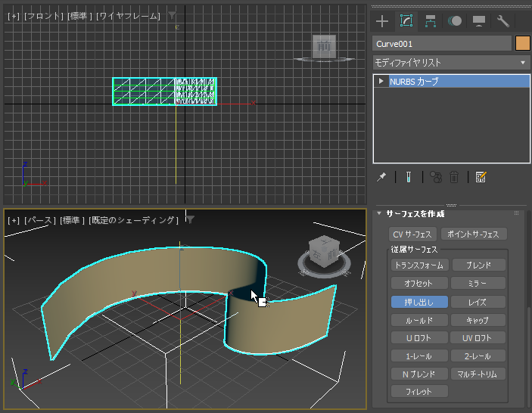Open the [フロント] view menu
Image resolution: width=532 pixels, height=413 pixels.
pos(43,16)
